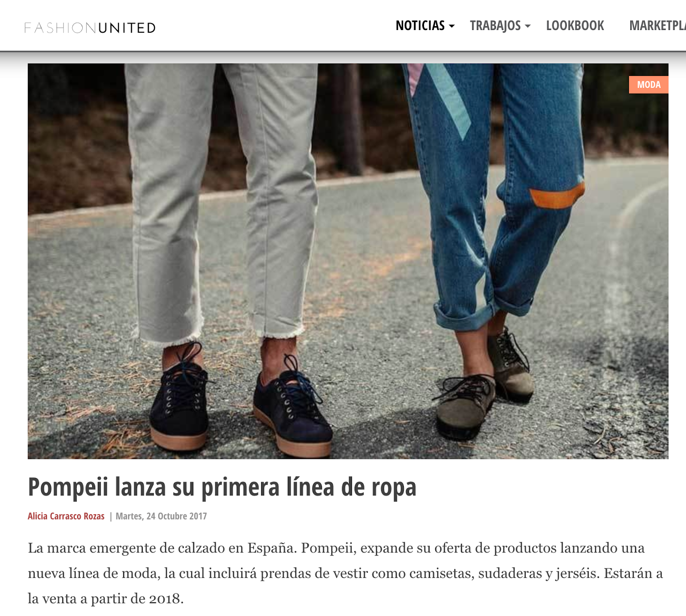Click the publication date Martes, 24 Octubre 2017
Image resolution: width=686 pixels, height=616 pixels.
(161, 516)
